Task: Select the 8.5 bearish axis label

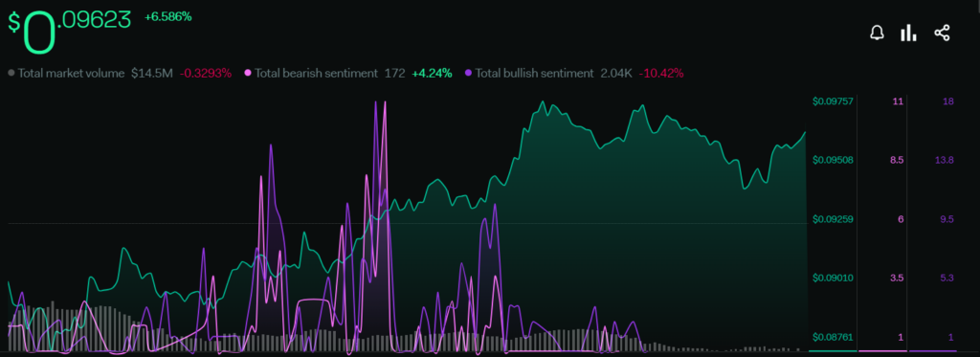Action: coord(897,160)
